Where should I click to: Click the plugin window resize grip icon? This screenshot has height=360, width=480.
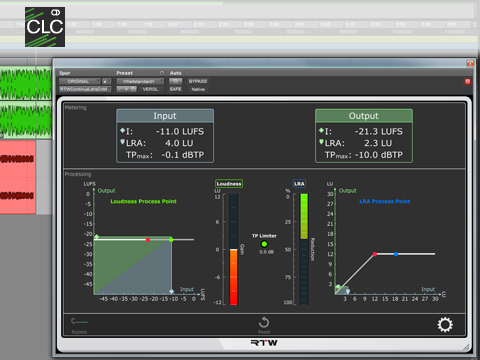tap(467, 347)
